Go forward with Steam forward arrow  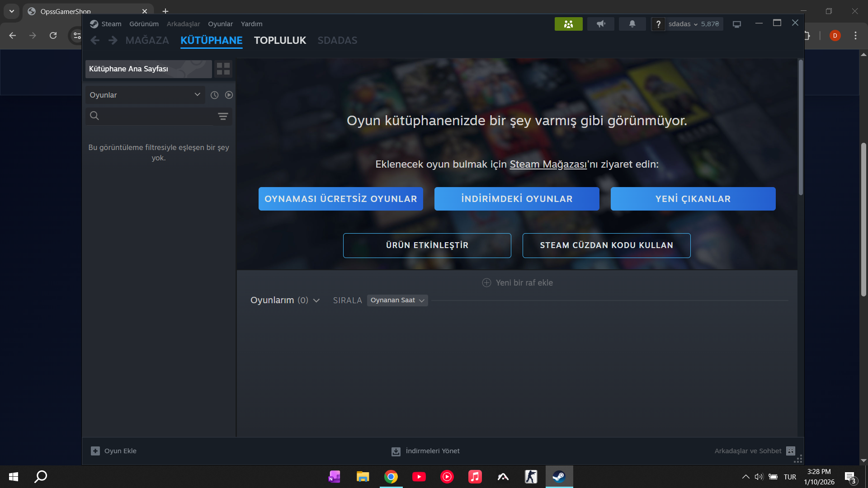point(113,40)
